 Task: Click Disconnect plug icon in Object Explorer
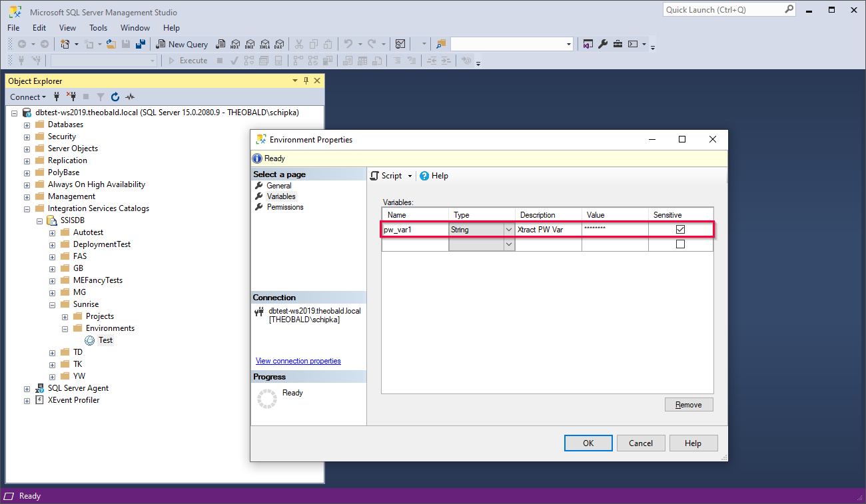tap(71, 97)
